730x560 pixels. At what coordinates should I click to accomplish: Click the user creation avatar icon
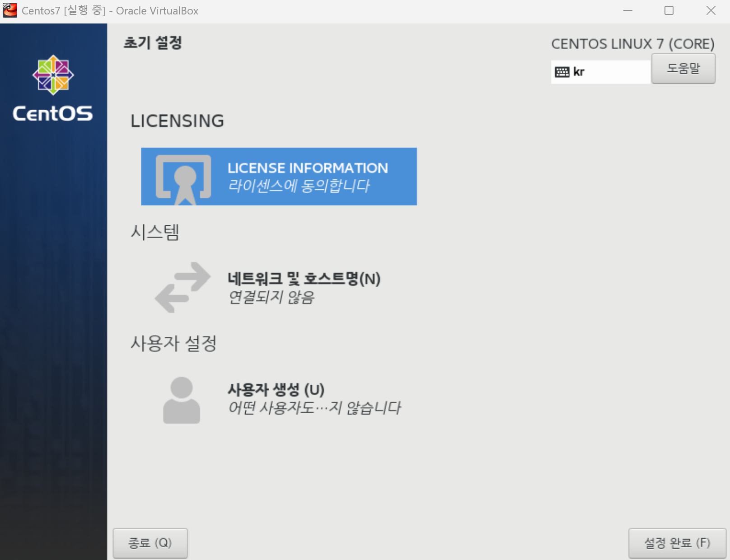tap(182, 400)
